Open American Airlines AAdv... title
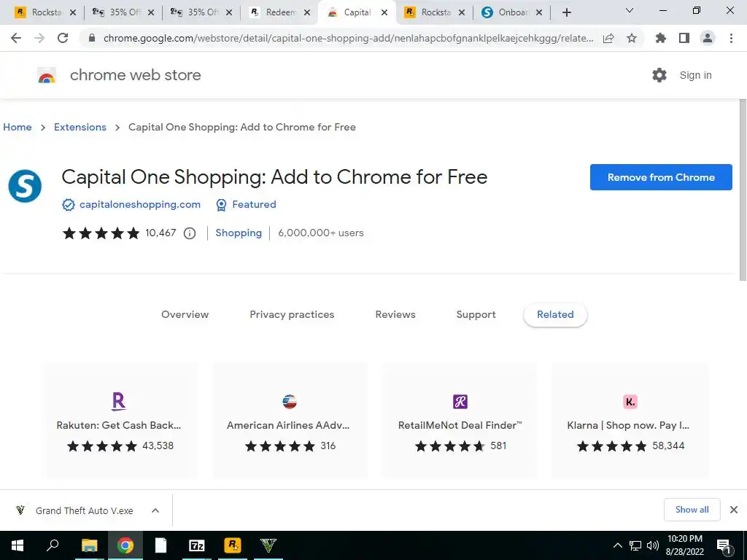 288,425
